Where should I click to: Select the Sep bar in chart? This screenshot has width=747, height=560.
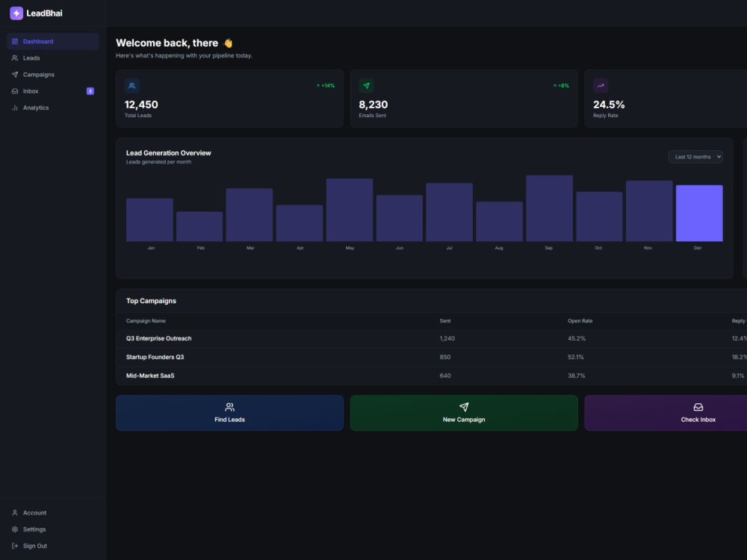(549, 208)
